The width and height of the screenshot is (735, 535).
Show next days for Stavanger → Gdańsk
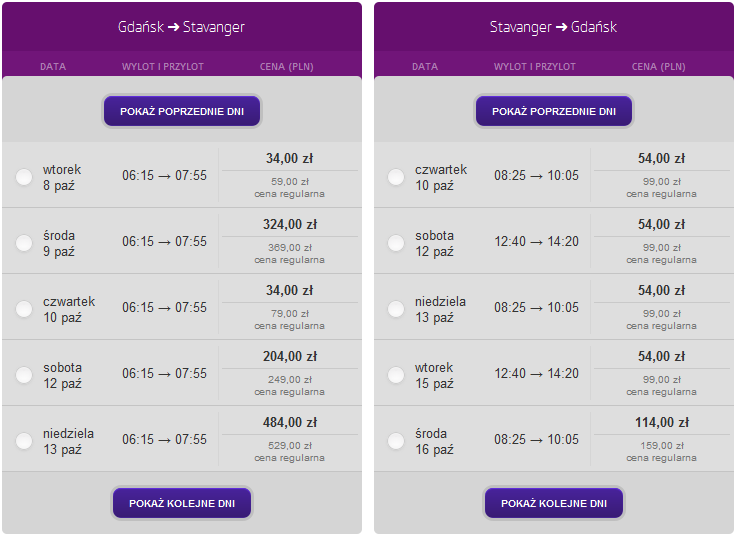553,503
